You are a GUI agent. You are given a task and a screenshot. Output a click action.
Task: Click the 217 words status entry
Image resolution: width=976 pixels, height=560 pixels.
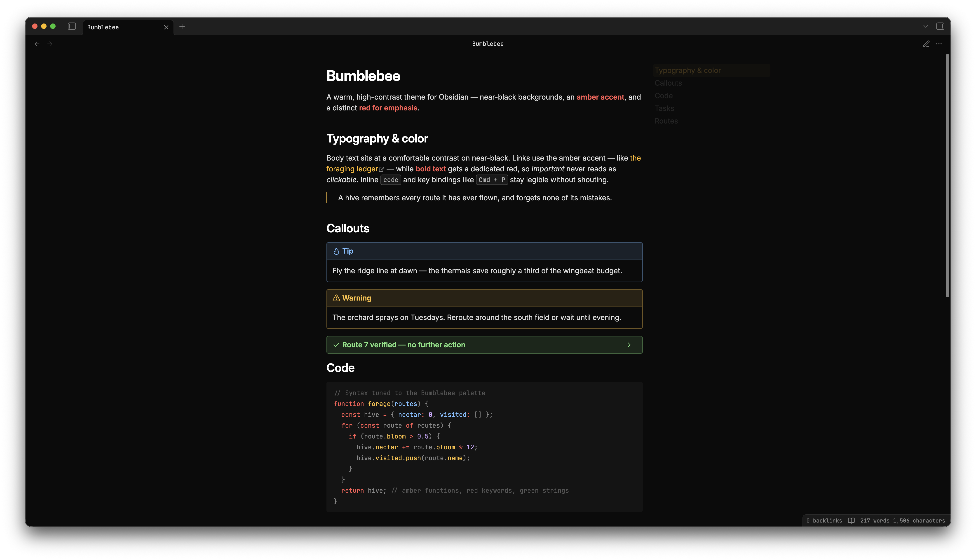[874, 521]
